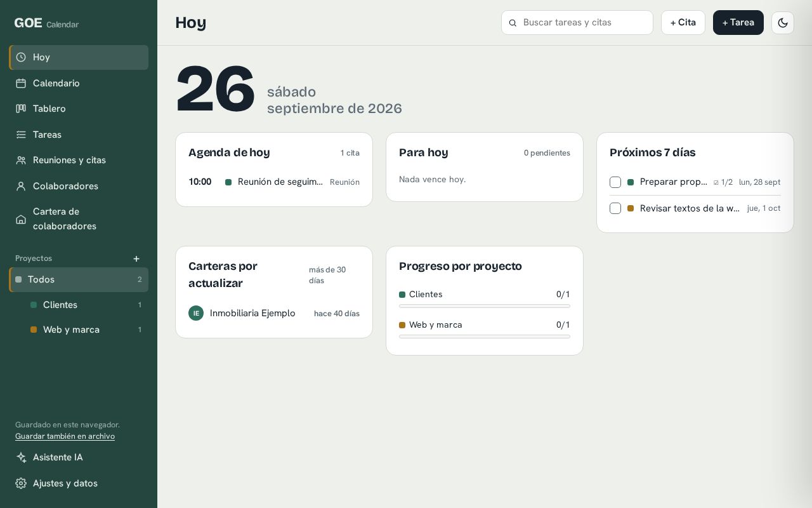Click the + Cita button
This screenshot has width=812, height=508.
coord(683,23)
